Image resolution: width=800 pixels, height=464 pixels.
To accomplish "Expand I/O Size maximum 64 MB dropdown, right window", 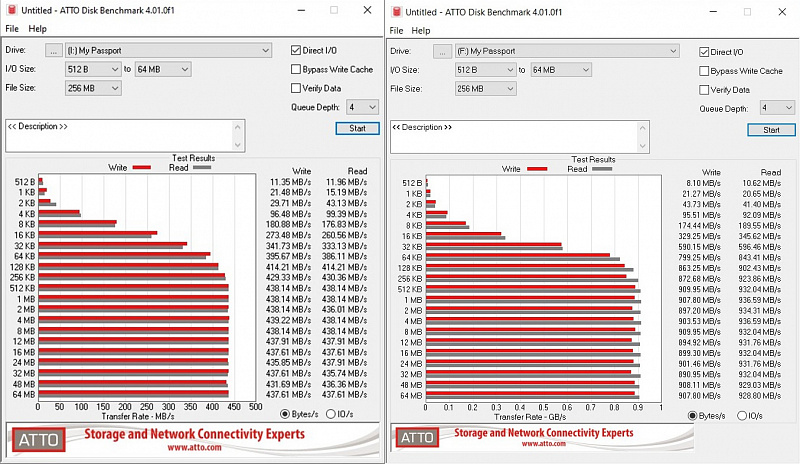I will coord(561,70).
